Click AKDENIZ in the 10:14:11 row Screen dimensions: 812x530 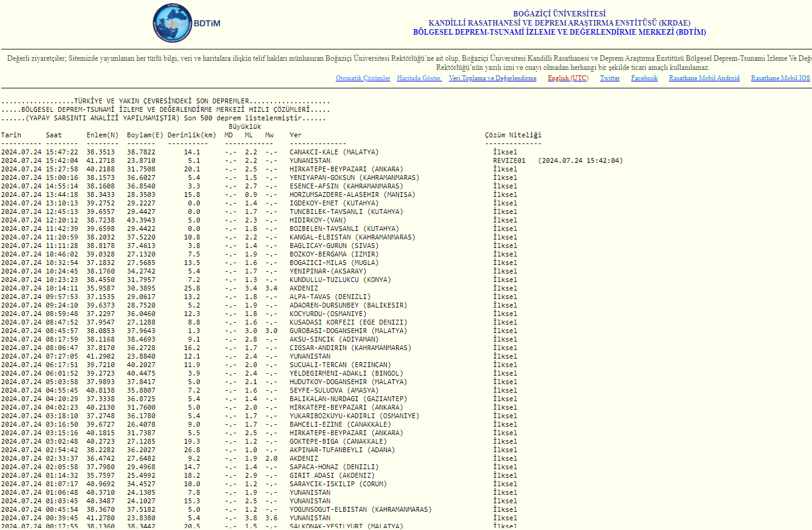304,288
